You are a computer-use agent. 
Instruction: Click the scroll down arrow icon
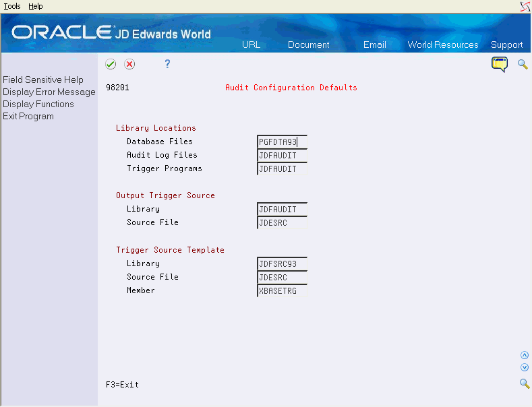pyautogui.click(x=525, y=367)
